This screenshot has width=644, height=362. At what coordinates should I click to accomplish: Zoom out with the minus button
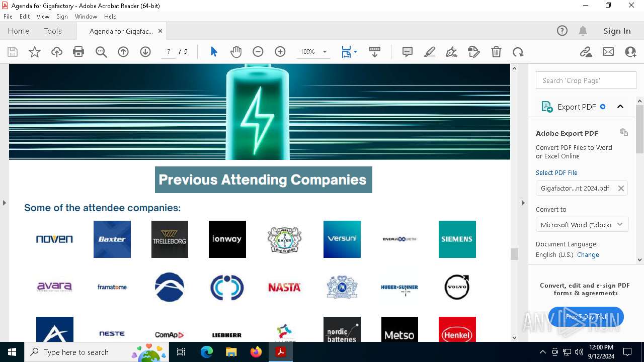(258, 52)
